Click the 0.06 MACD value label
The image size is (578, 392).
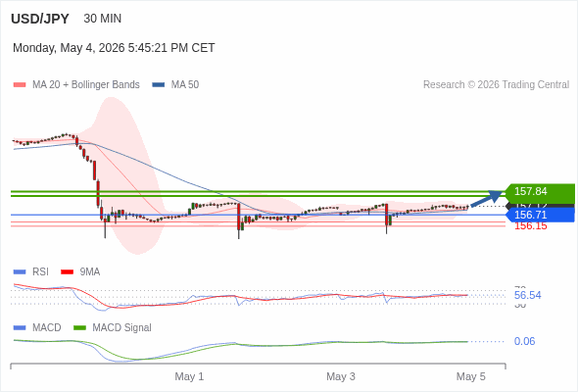[524, 341]
